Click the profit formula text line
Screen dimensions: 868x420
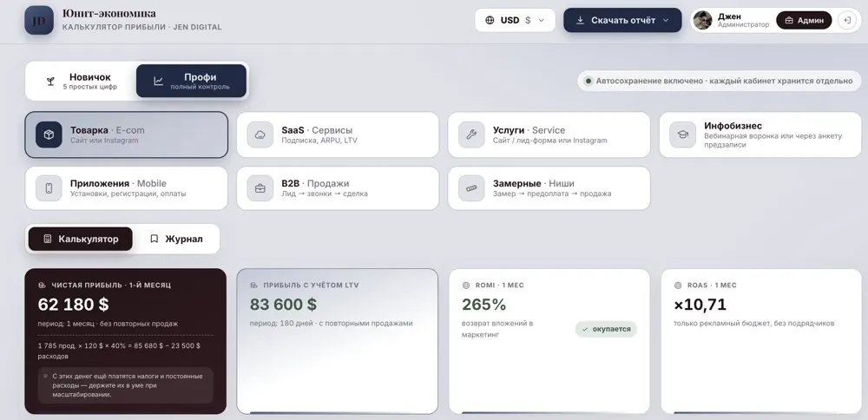(119, 351)
